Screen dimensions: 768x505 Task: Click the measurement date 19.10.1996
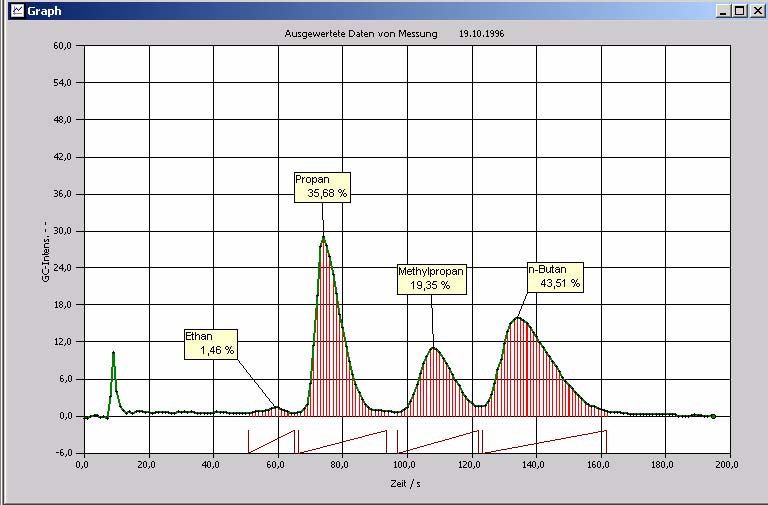click(482, 33)
